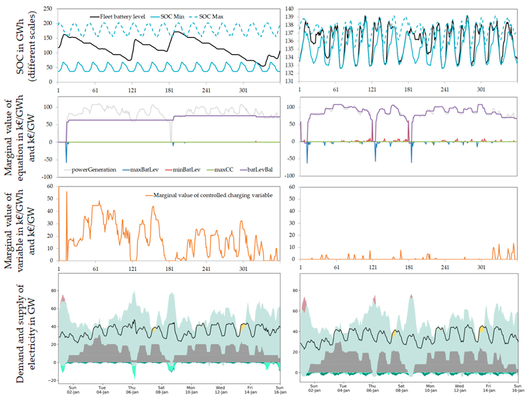The image size is (532, 400).
Task: Click the 'Fleet battery level' legend entry
Action: tap(122, 17)
